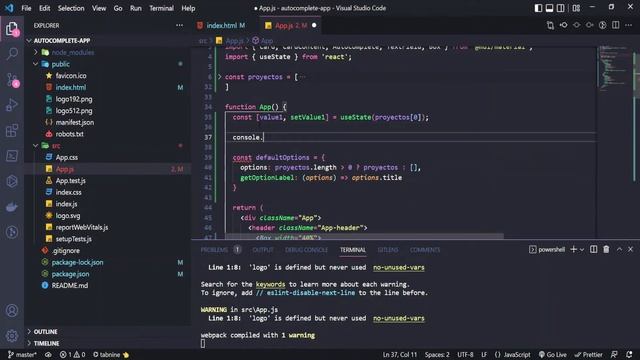Unfold the proyectos array on line 6
The image size is (640, 360).
coord(219,77)
